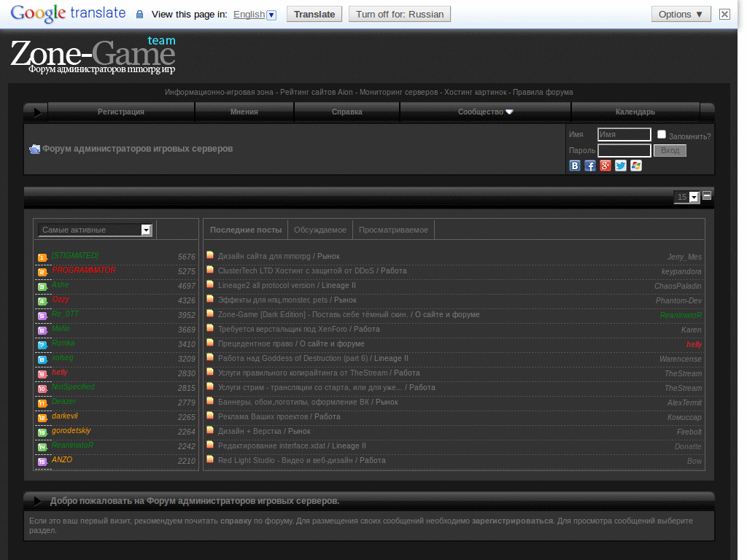Open poster ChaosPaladin profile
Viewport: 747px width, 560px height.
tap(678, 286)
